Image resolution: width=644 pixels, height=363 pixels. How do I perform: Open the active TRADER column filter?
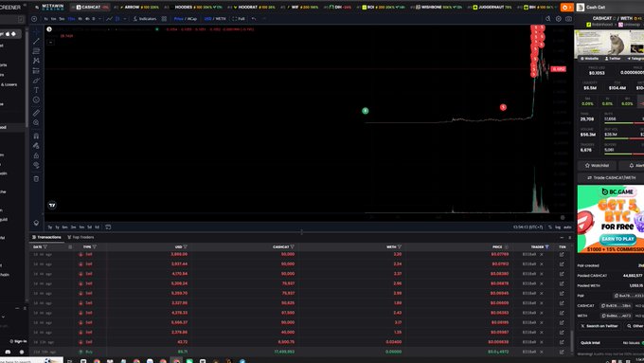pyautogui.click(x=546, y=247)
